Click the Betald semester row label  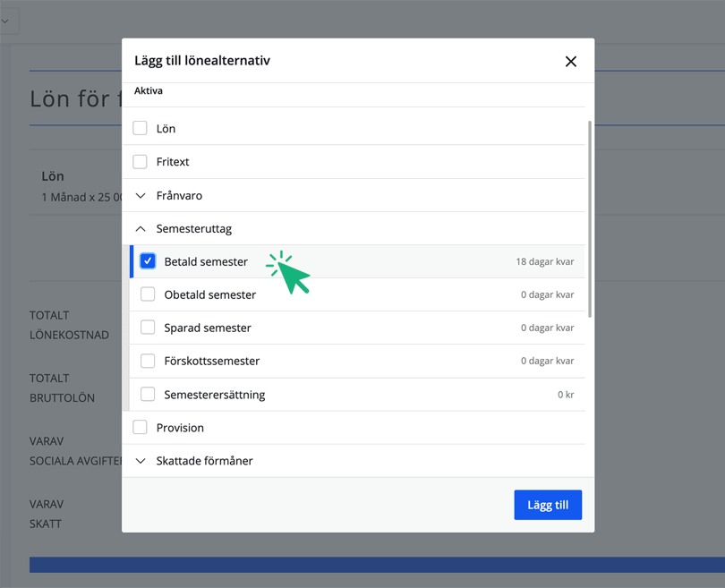point(206,261)
